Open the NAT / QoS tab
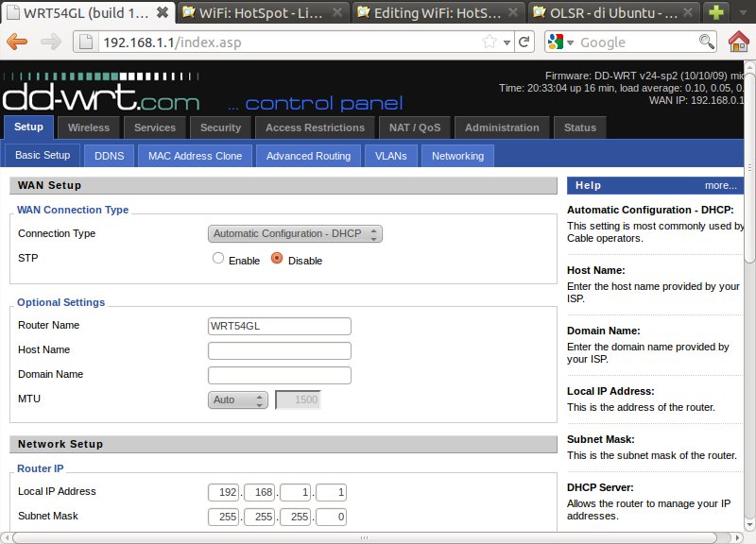Screen dimensions: 756x544 click(x=415, y=127)
